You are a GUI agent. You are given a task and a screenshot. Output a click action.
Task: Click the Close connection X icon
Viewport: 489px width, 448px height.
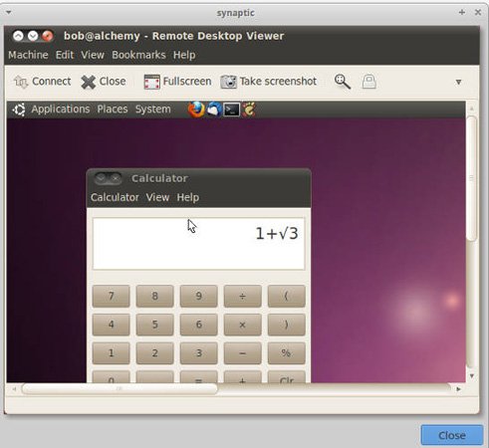[x=89, y=82]
